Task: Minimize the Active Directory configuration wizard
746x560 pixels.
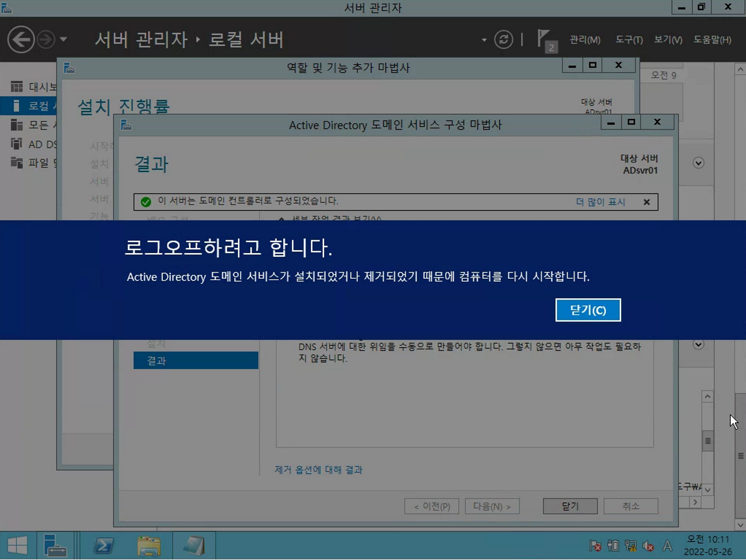Action: tap(611, 123)
